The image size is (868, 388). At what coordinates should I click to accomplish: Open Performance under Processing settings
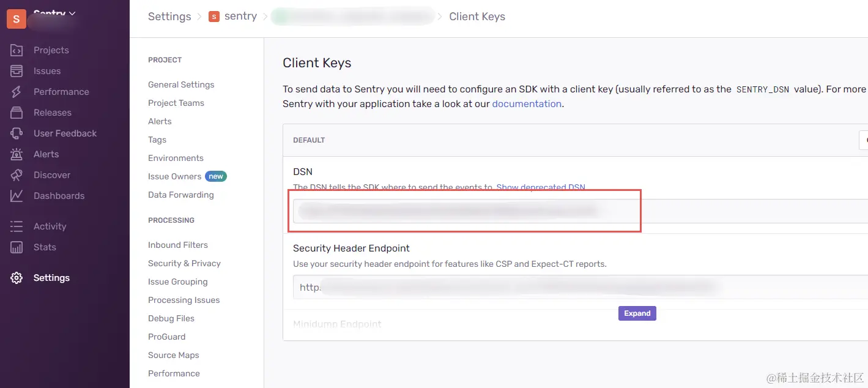tap(174, 373)
